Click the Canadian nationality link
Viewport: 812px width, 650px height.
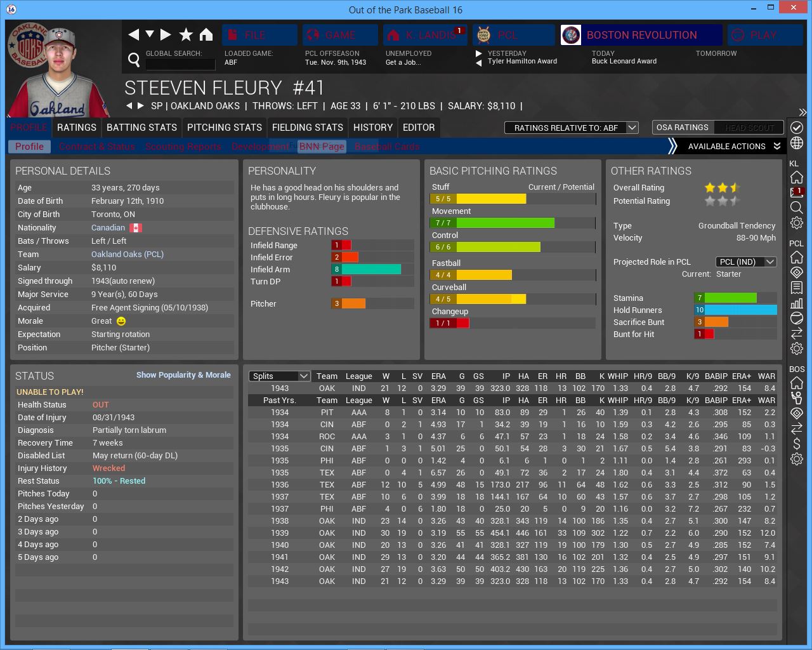click(x=108, y=228)
